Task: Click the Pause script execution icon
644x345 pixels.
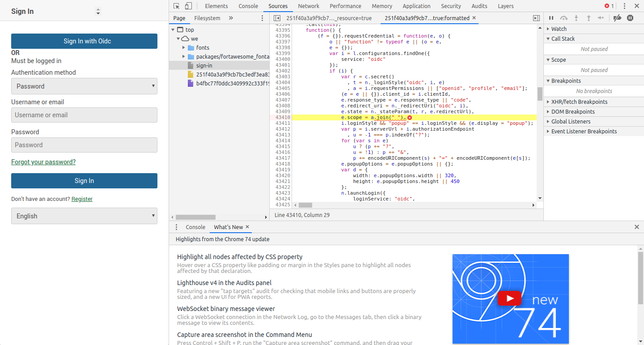Action: (x=551, y=18)
